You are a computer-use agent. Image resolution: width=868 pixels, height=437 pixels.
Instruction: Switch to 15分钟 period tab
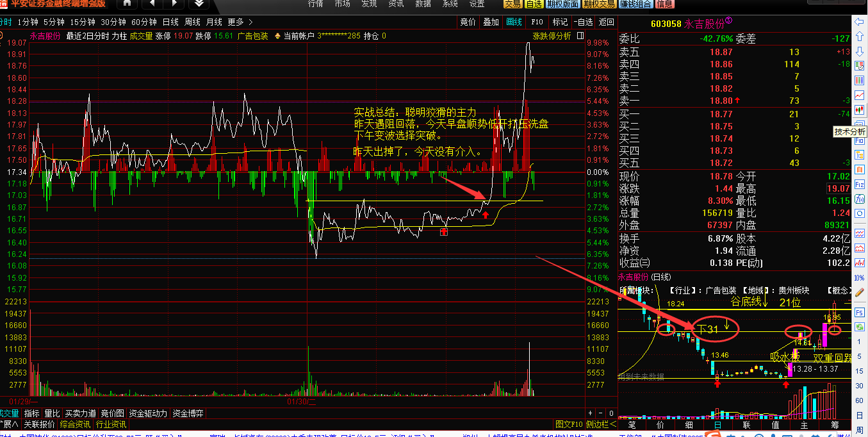tap(83, 22)
